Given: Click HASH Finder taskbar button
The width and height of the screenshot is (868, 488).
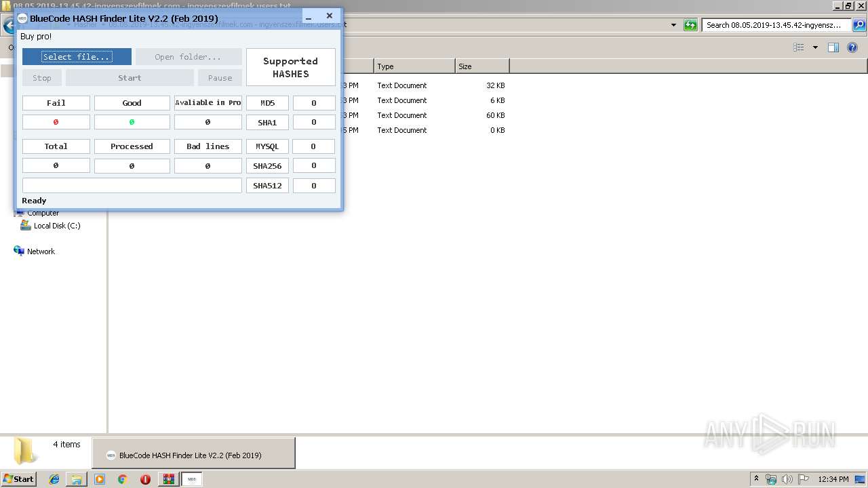Looking at the screenshot, I should [192, 479].
